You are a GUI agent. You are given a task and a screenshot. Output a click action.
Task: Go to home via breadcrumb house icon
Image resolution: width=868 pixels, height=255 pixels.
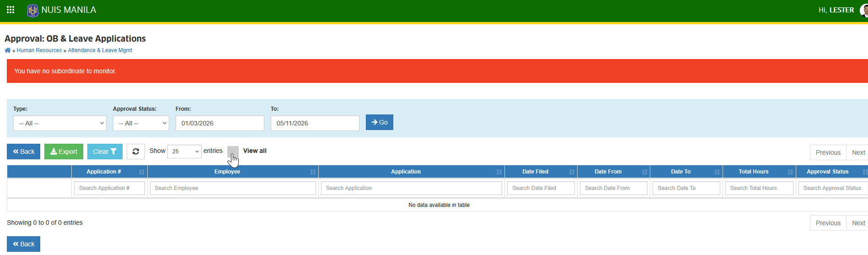[8, 50]
